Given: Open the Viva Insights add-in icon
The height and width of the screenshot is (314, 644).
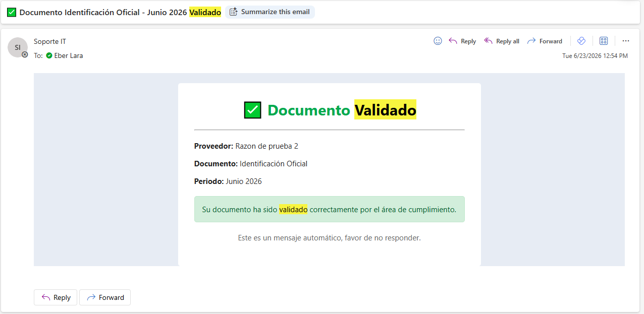Looking at the screenshot, I should pos(581,41).
